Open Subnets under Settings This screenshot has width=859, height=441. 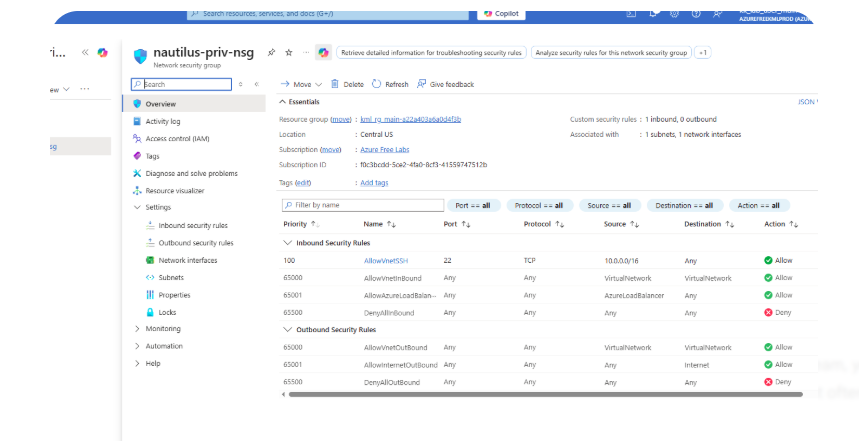click(x=171, y=278)
